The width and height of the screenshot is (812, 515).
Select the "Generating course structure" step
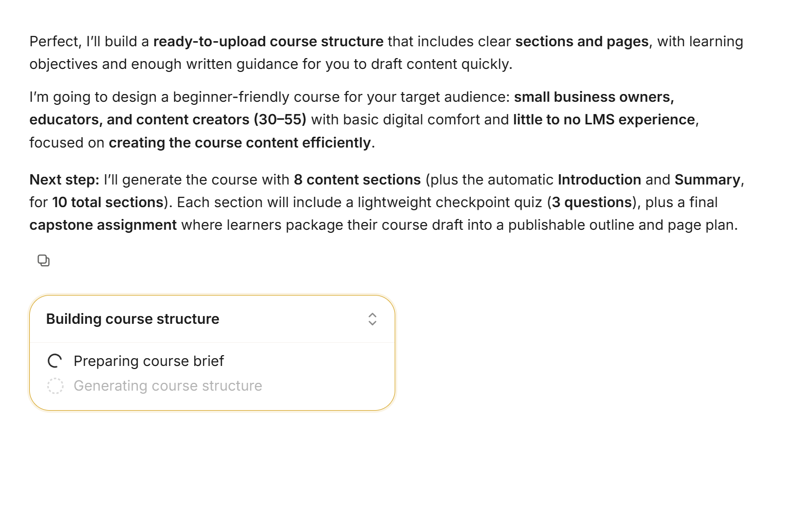(168, 386)
